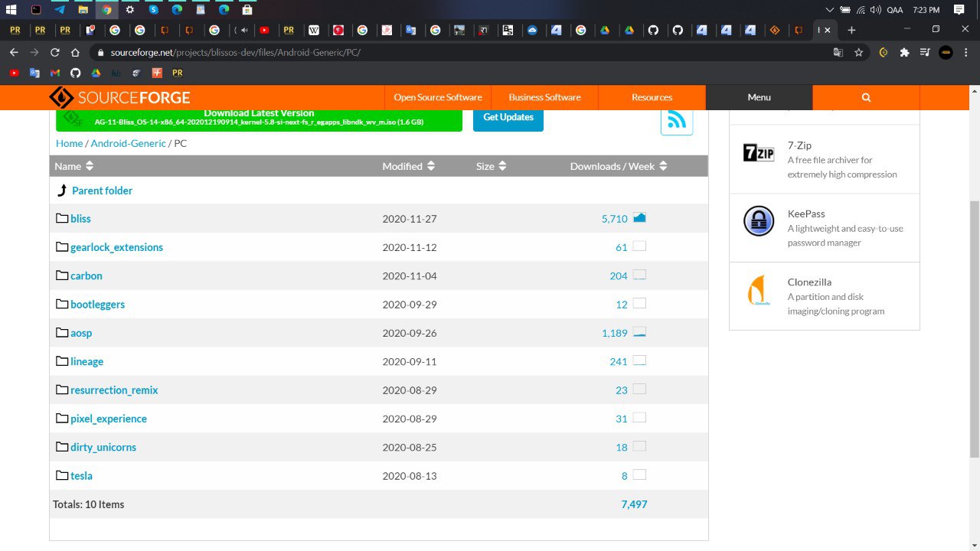This screenshot has width=980, height=551.
Task: Click the Chrome profile avatar
Action: (946, 53)
